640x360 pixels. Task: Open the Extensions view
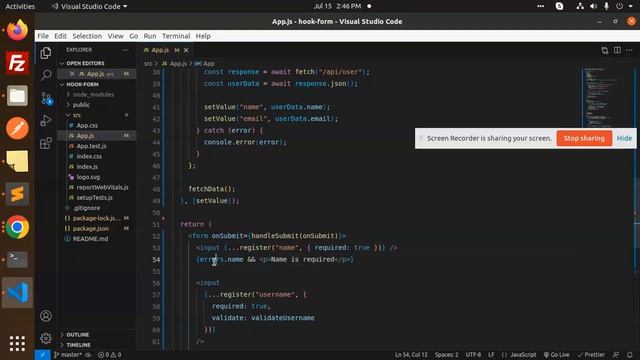(46, 143)
